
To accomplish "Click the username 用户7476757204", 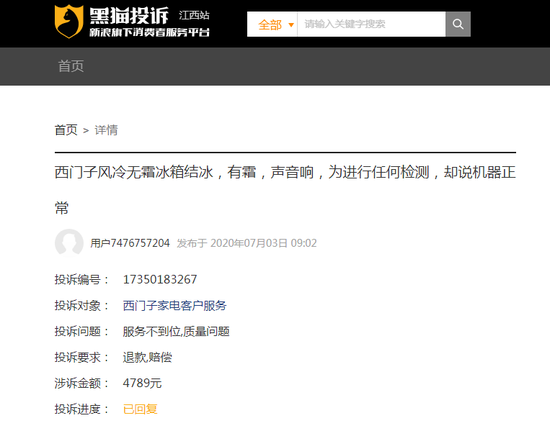I will pos(130,243).
